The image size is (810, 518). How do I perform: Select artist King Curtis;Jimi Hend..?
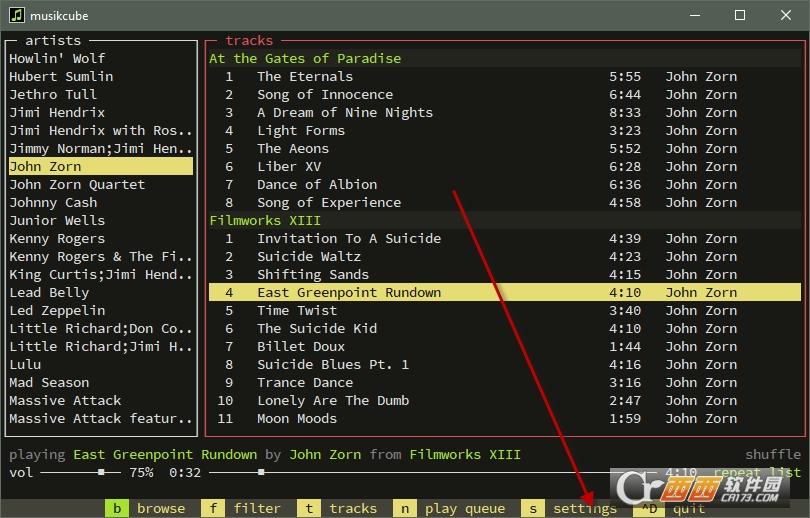101,274
